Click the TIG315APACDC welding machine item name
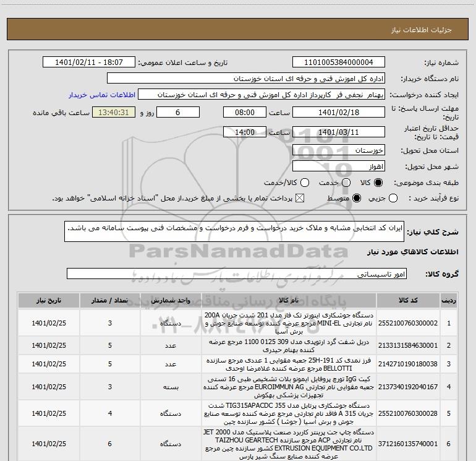 point(289,413)
